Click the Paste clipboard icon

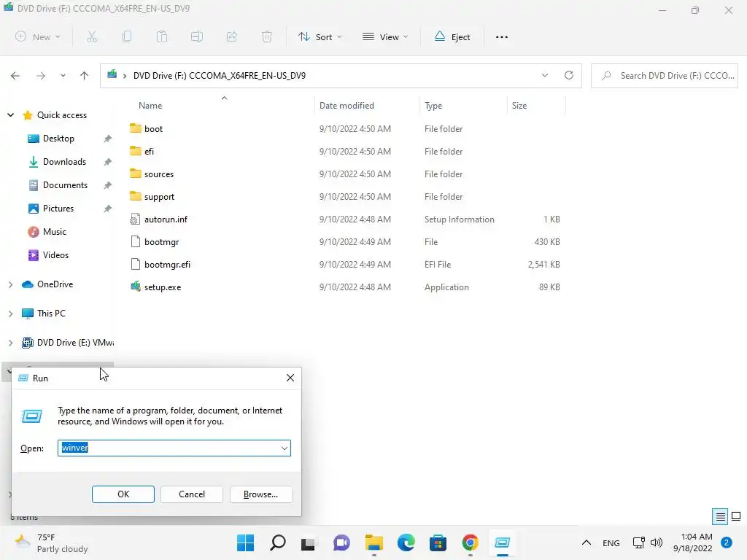coord(162,36)
